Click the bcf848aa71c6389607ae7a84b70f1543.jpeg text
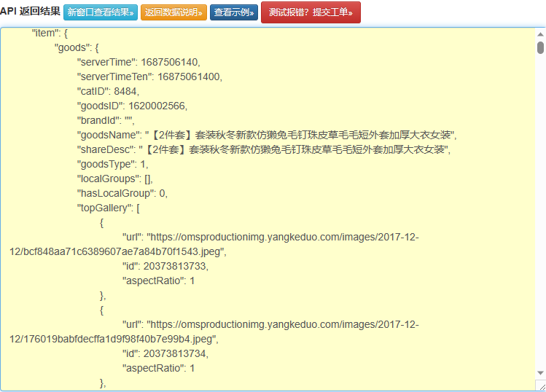546x392 pixels. click(x=122, y=251)
